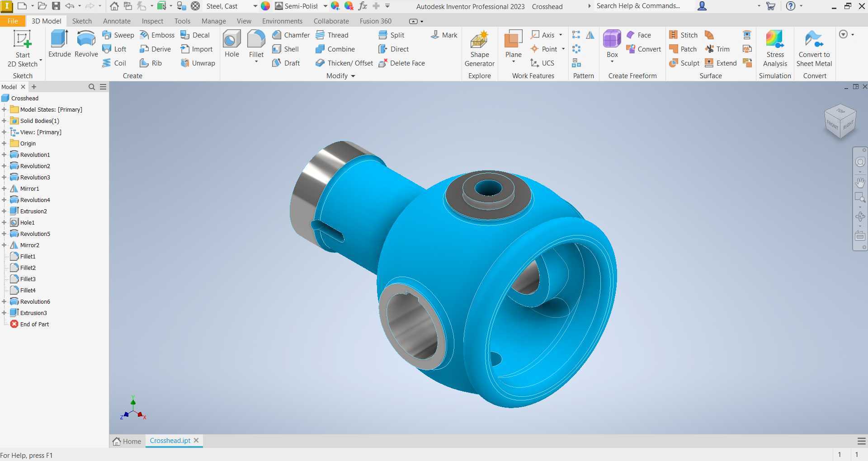Open the Manage ribbon tab
This screenshot has height=461, width=868.
pos(213,21)
